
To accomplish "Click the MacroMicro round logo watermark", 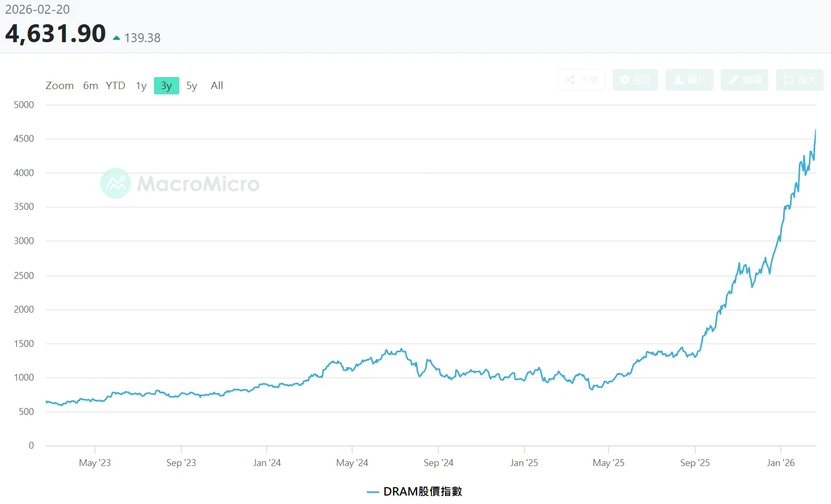I will click(115, 183).
